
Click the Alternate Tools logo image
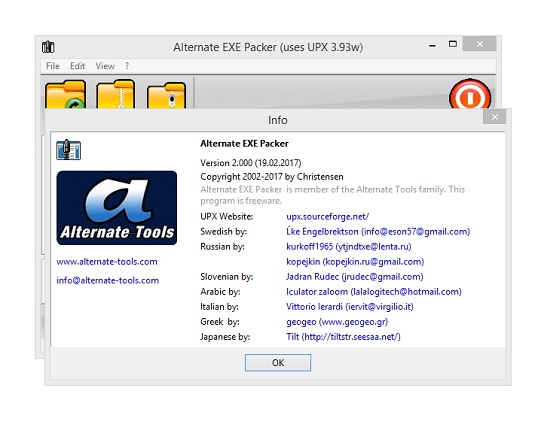tap(117, 208)
